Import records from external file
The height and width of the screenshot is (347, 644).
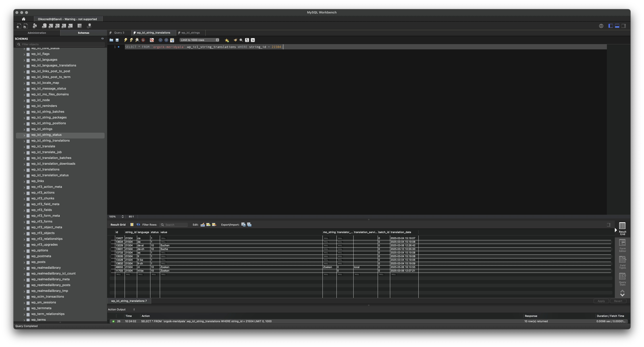tap(249, 225)
